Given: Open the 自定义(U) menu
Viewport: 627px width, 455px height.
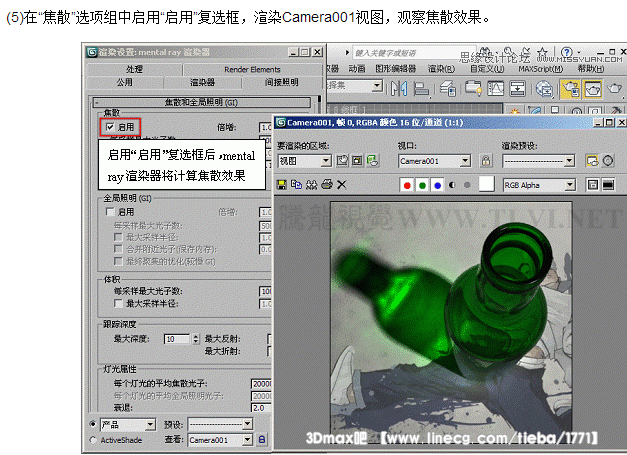Looking at the screenshot, I should coord(487,69).
